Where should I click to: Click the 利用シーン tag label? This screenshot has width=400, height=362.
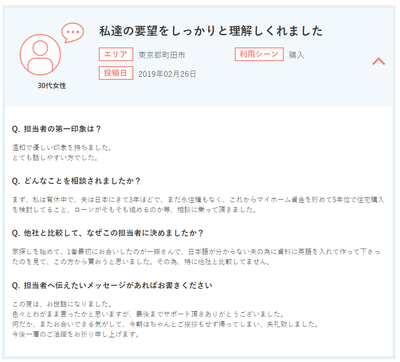[259, 54]
